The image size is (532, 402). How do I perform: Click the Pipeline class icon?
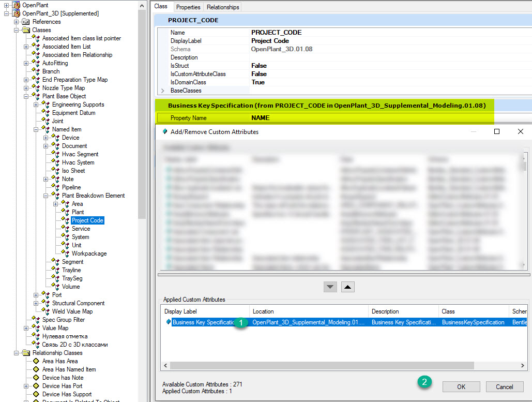[55, 187]
